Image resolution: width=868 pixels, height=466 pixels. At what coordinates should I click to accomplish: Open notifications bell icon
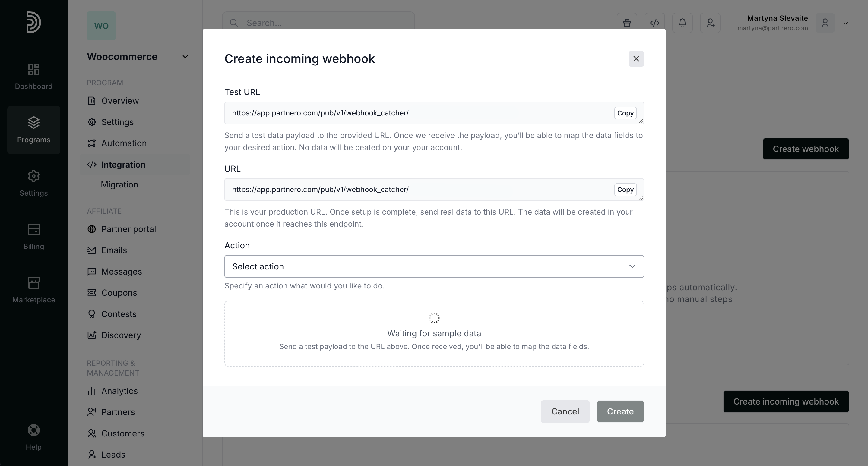pyautogui.click(x=682, y=23)
